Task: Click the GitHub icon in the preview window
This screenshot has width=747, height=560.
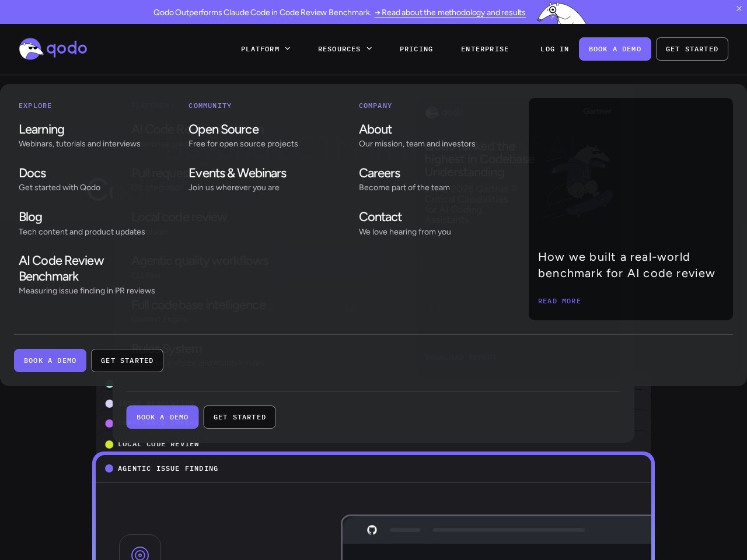Action: [x=372, y=530]
